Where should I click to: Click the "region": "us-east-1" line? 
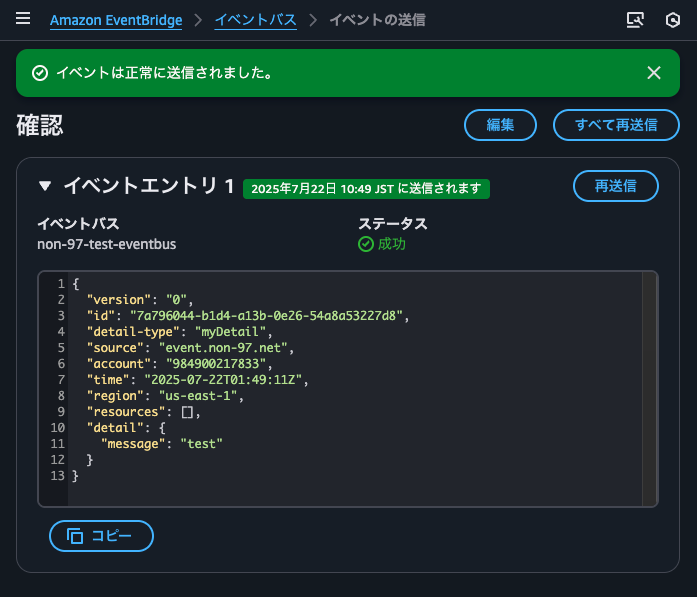coord(165,396)
